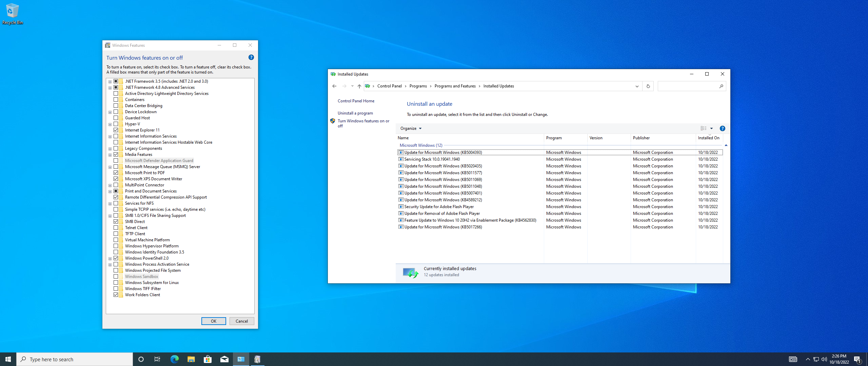Image resolution: width=868 pixels, height=366 pixels.
Task: Click the Installed Updates title bar icon
Action: click(333, 74)
